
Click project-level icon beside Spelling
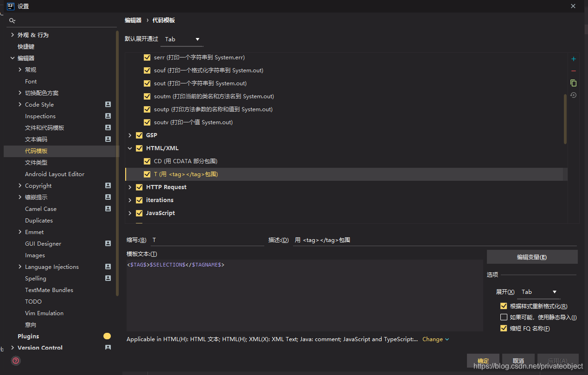point(108,278)
